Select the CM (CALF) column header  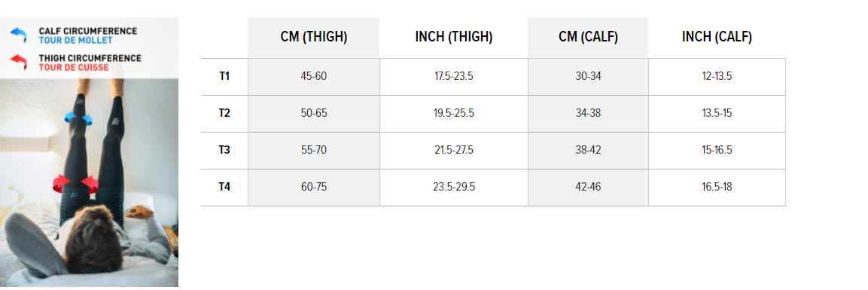point(588,38)
